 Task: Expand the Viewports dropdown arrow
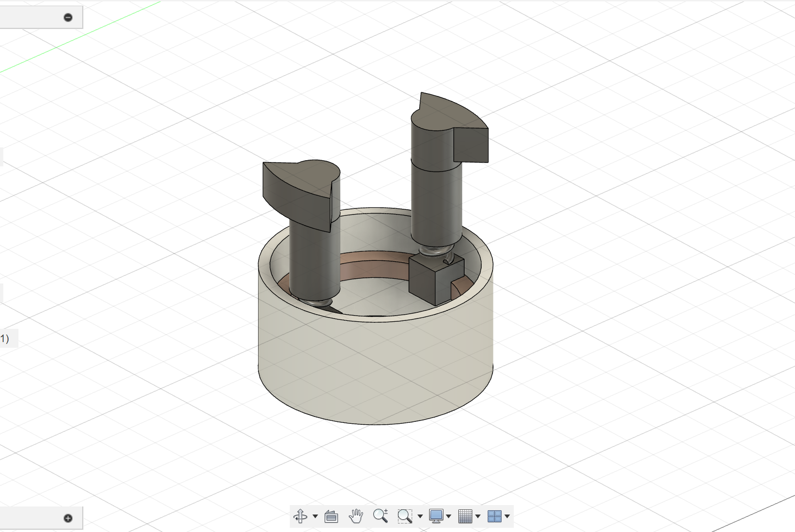(x=507, y=516)
